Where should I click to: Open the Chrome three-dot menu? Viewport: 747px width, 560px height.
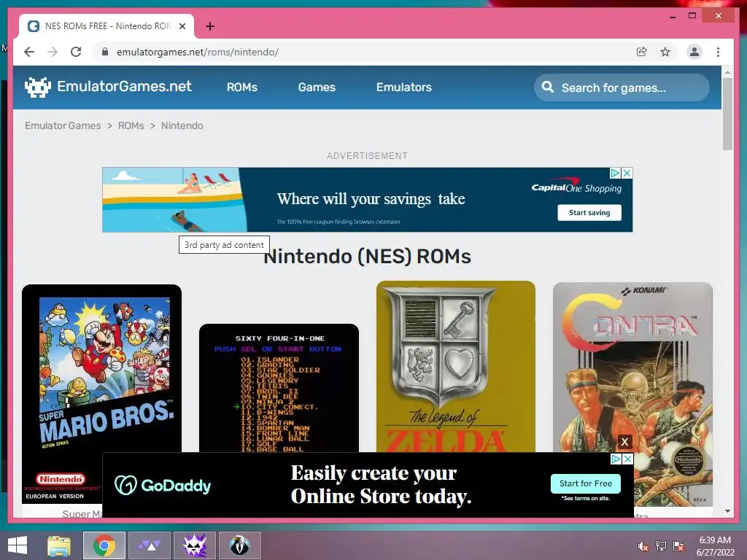coord(718,52)
